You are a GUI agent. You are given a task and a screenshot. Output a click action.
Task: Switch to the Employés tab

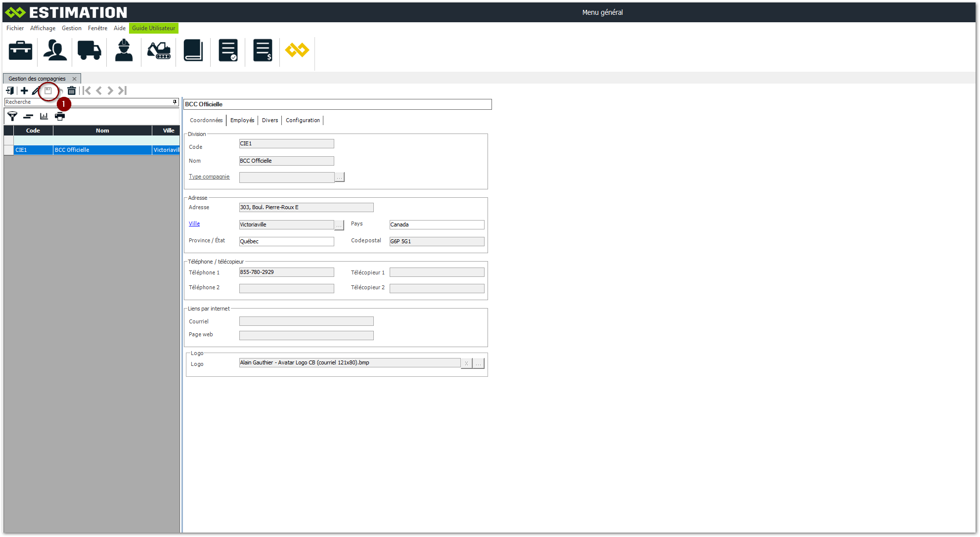[x=242, y=120]
